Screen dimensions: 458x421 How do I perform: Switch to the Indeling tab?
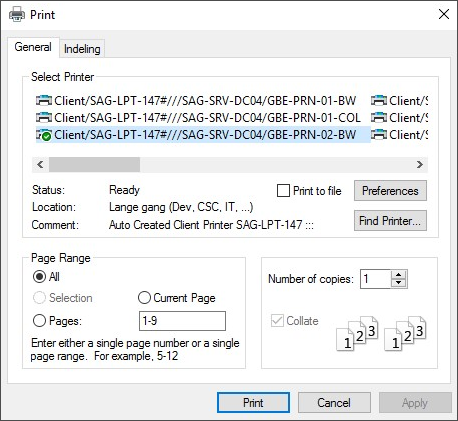pyautogui.click(x=82, y=49)
